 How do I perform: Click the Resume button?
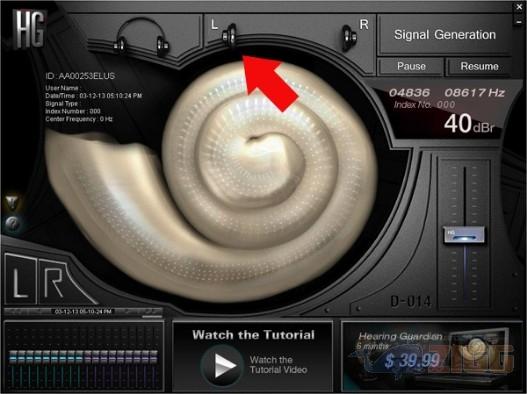(x=479, y=66)
